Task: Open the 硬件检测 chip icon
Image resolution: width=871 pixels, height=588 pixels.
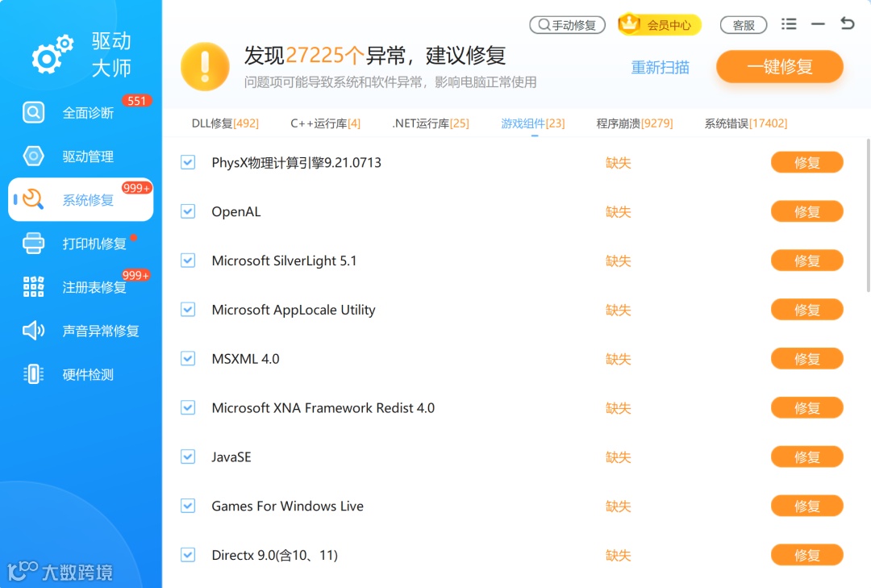Action: tap(33, 374)
